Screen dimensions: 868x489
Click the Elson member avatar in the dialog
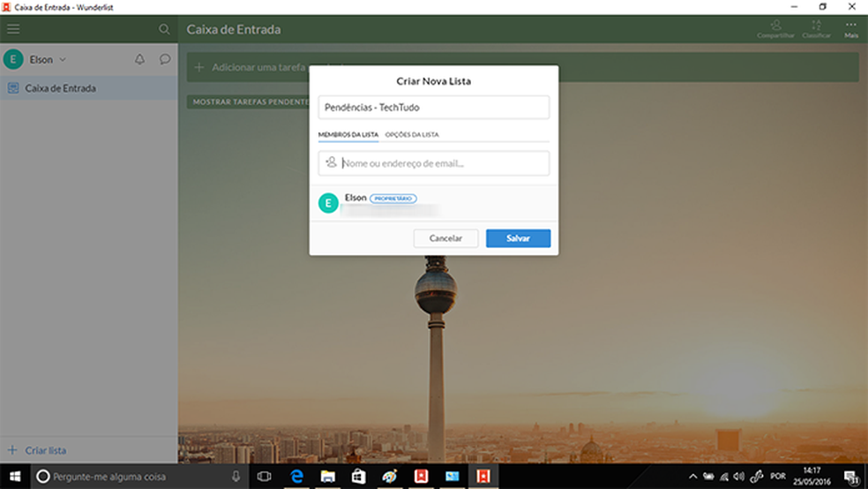pos(328,203)
